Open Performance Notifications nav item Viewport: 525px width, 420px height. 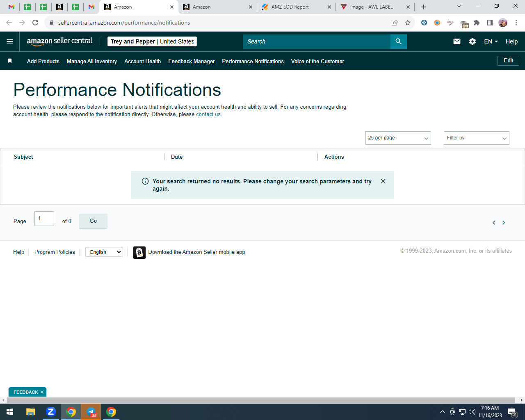(x=253, y=61)
